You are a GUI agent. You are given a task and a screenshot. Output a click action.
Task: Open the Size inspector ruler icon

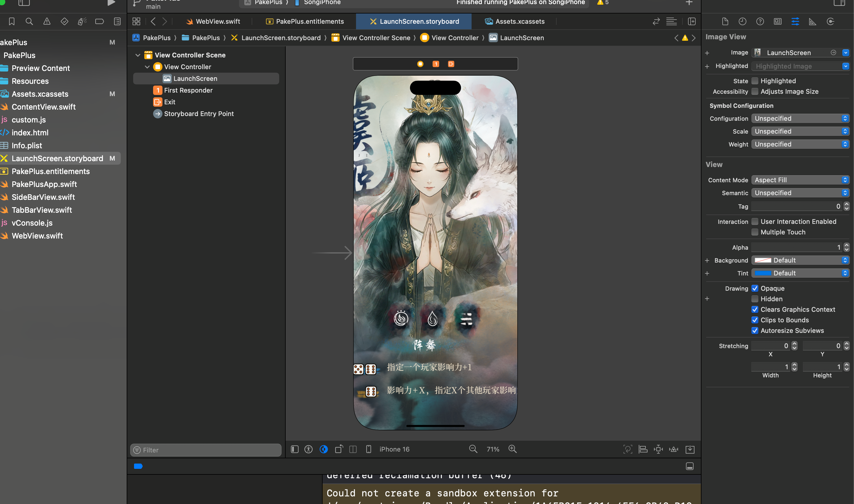click(813, 22)
